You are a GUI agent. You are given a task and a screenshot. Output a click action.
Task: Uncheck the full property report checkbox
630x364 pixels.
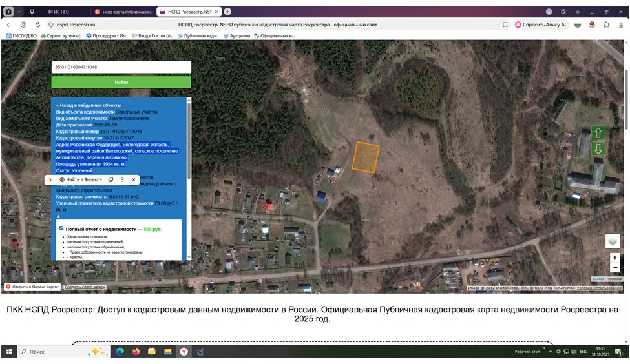click(61, 228)
